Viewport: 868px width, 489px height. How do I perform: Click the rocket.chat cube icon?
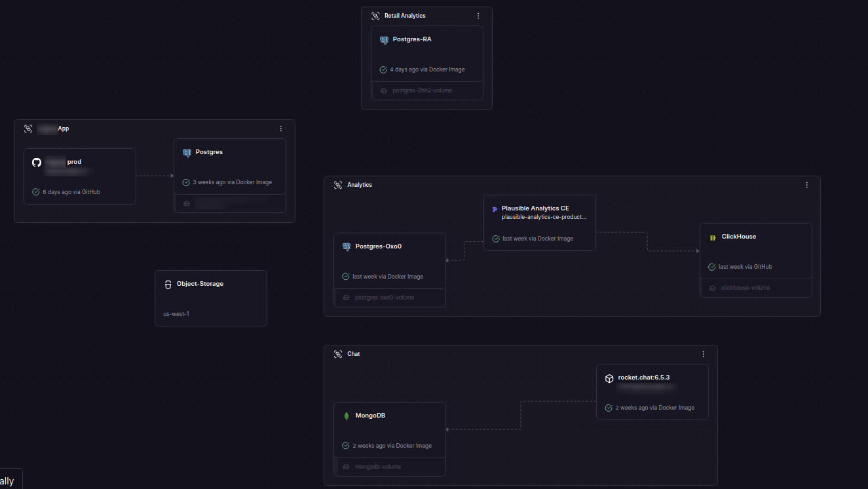(x=609, y=378)
